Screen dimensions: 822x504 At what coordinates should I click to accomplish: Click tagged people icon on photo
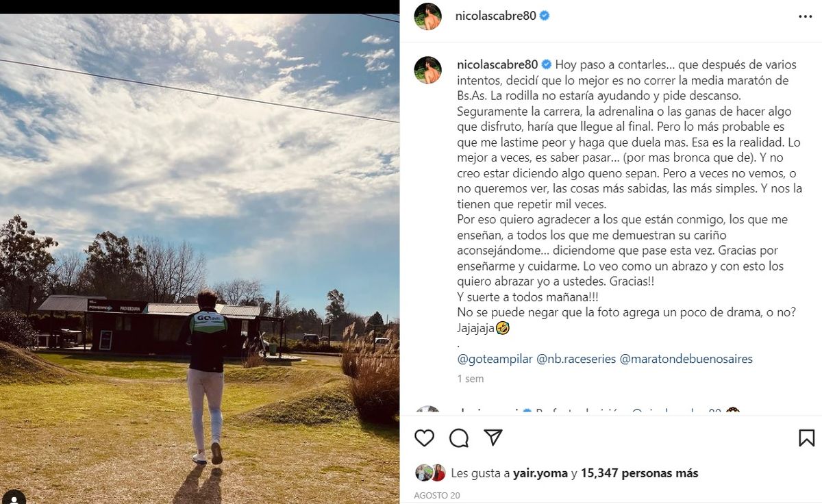[x=13, y=497]
